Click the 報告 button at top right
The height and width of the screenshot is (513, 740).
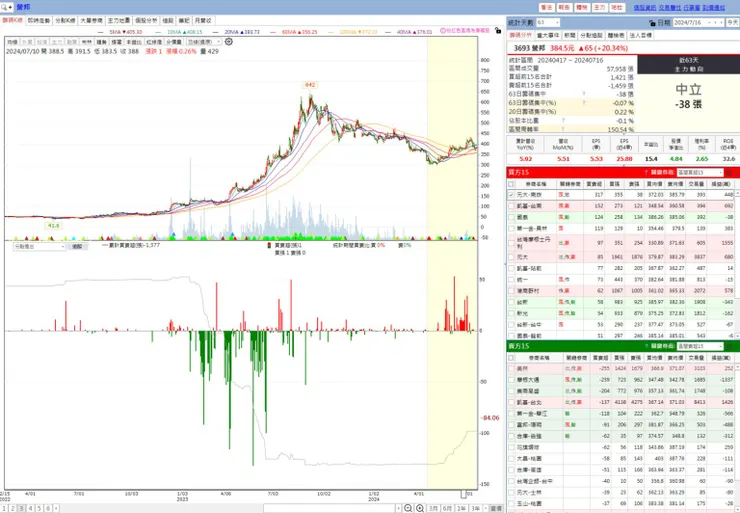coord(563,8)
